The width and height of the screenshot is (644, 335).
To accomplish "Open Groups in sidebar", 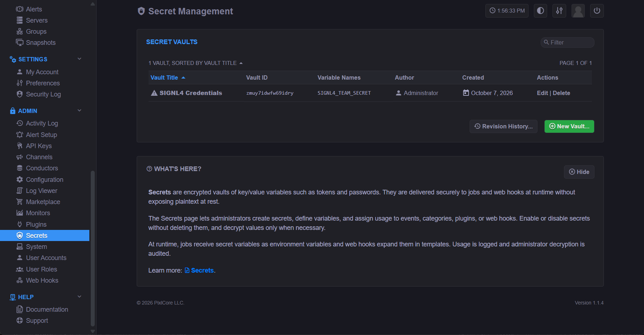I will [x=36, y=32].
